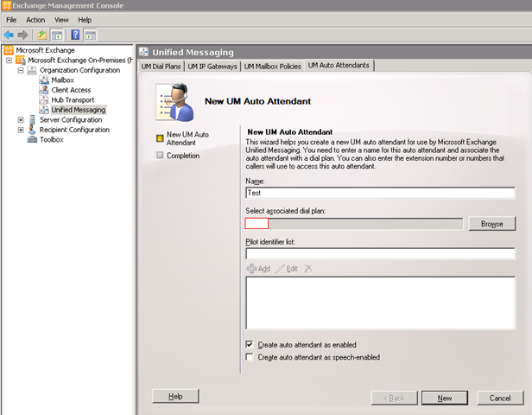
Task: Collapse the Organization Configuration node
Action: (21, 70)
